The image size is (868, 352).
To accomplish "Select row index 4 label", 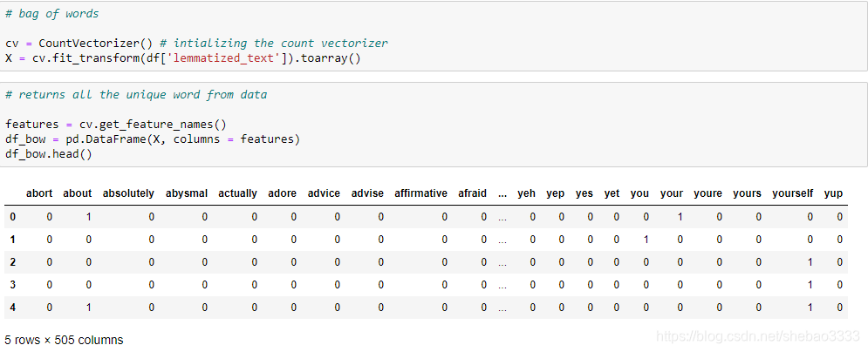I will pyautogui.click(x=13, y=308).
